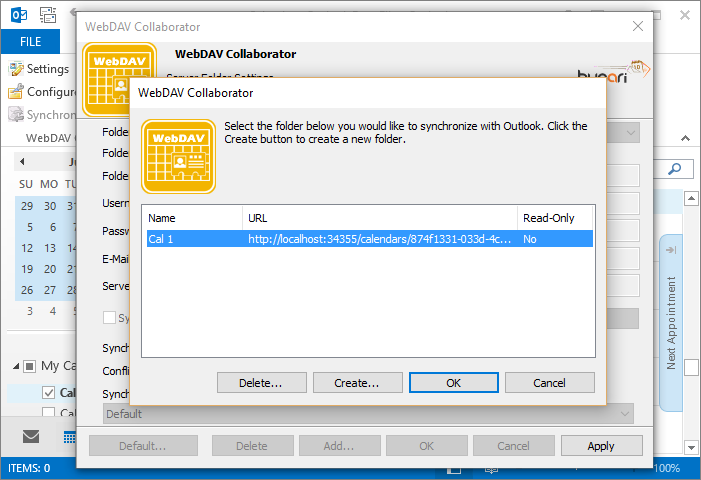Uncheck the checked Cal calendar
This screenshot has height=480, width=701.
click(x=48, y=393)
